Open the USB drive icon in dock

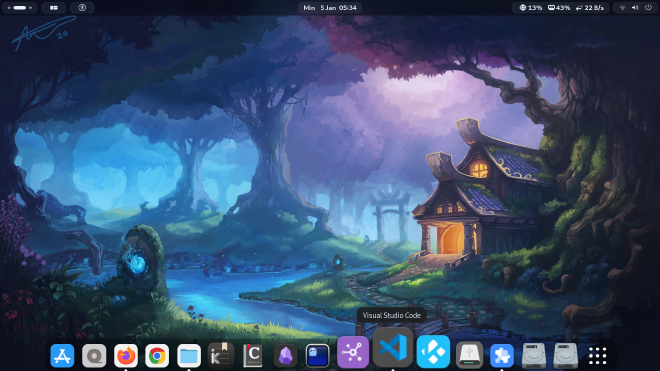click(x=469, y=355)
